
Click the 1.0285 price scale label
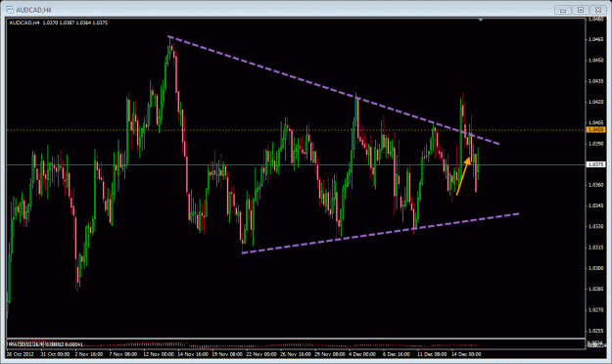(595, 289)
